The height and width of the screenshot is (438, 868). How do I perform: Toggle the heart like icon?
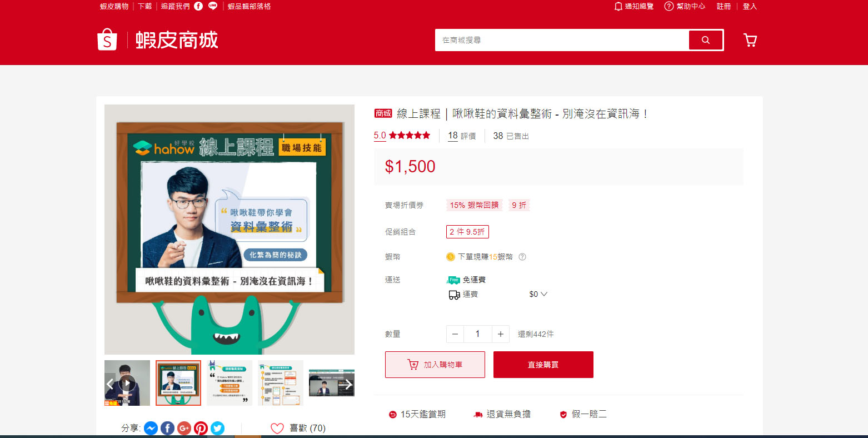point(277,428)
